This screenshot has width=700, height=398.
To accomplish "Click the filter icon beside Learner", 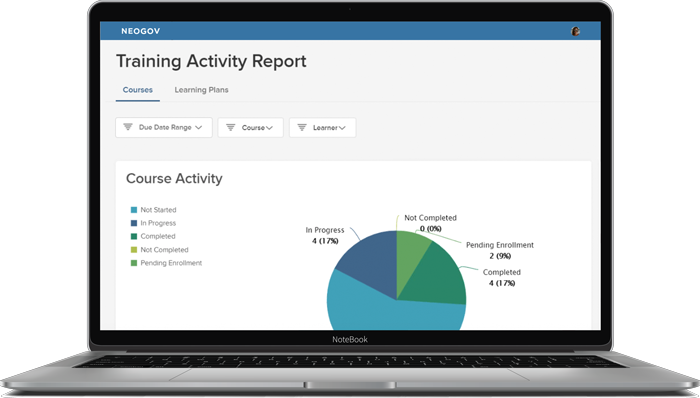I will pyautogui.click(x=302, y=128).
